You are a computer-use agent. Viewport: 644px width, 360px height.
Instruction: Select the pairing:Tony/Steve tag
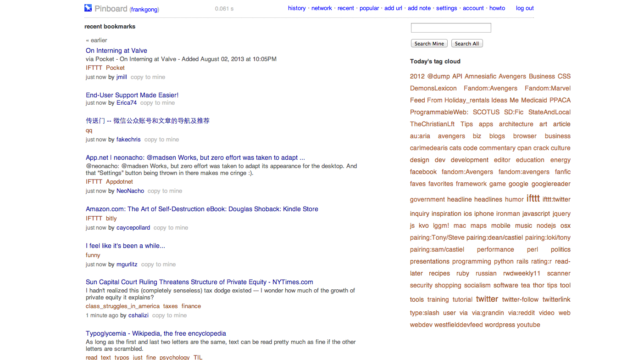click(x=437, y=238)
